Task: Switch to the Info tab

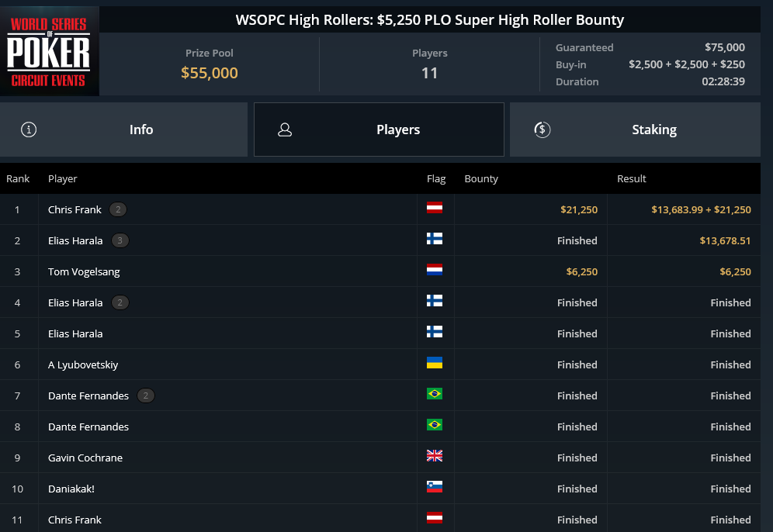Action: [123, 130]
